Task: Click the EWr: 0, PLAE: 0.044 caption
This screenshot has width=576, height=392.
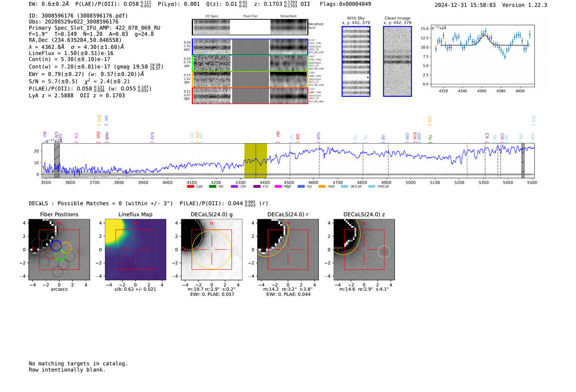Action: (x=288, y=294)
